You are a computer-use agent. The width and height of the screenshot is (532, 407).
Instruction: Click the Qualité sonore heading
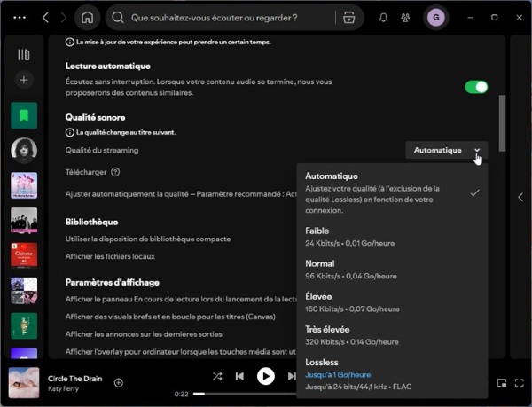[96, 117]
